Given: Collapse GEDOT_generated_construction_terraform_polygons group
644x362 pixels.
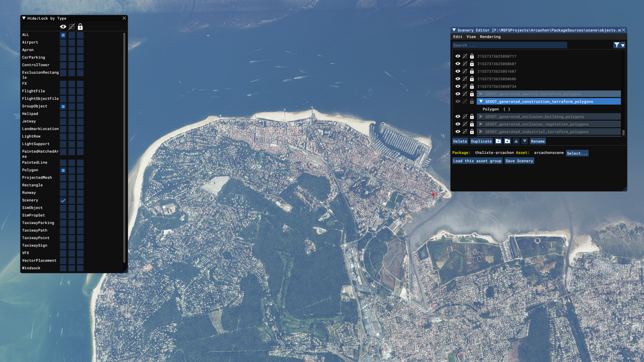Looking at the screenshot, I should pyautogui.click(x=481, y=102).
